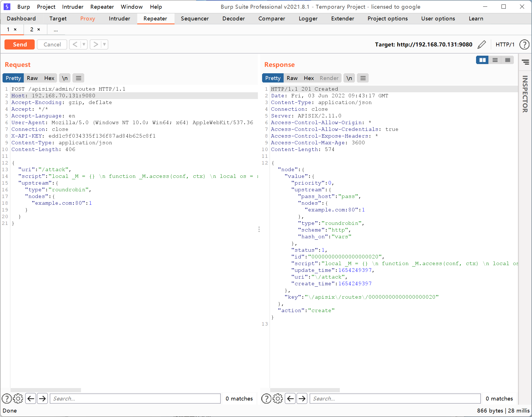Jump to previous response search match

(290, 399)
